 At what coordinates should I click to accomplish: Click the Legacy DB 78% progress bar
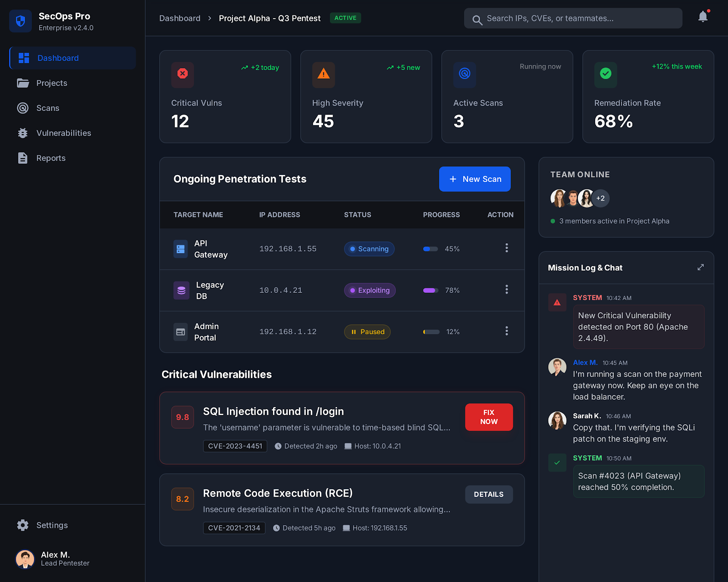pos(430,290)
